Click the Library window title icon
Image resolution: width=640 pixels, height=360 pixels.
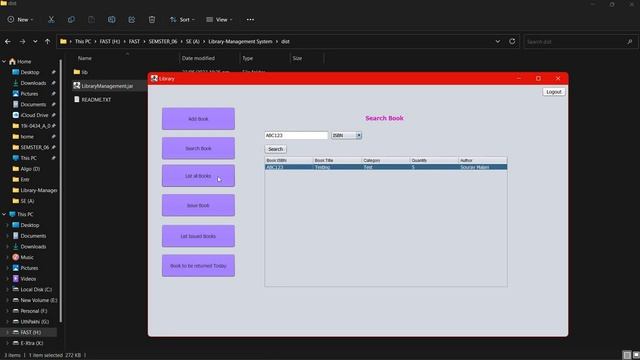point(154,78)
